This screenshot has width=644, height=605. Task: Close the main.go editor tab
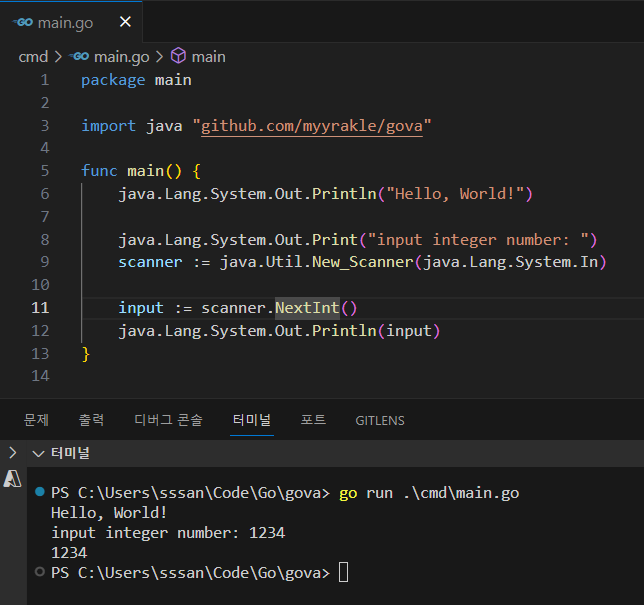click(x=124, y=22)
